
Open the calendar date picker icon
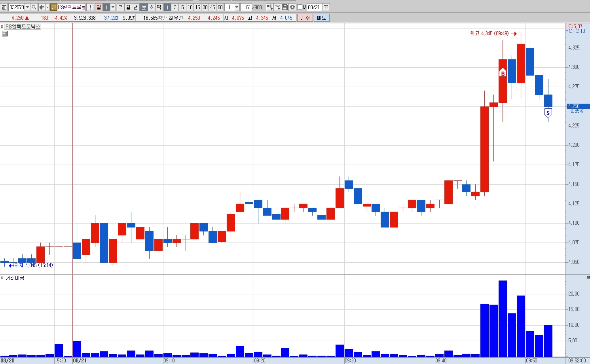pyautogui.click(x=326, y=7)
